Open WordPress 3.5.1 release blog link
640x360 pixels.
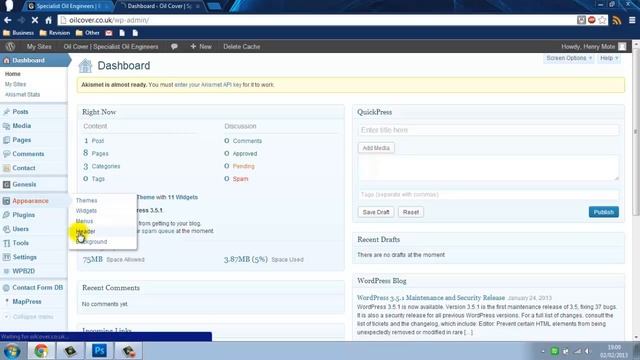(431, 298)
